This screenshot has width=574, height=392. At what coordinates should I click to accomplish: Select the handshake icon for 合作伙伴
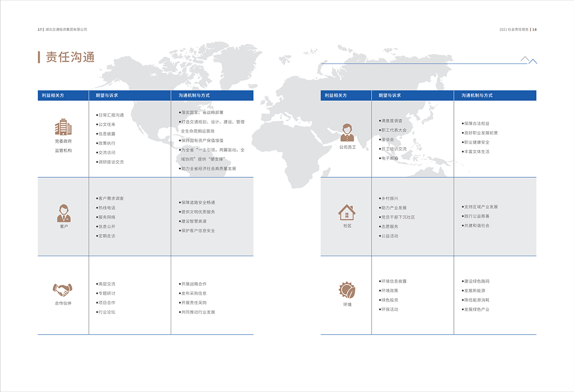(63, 290)
